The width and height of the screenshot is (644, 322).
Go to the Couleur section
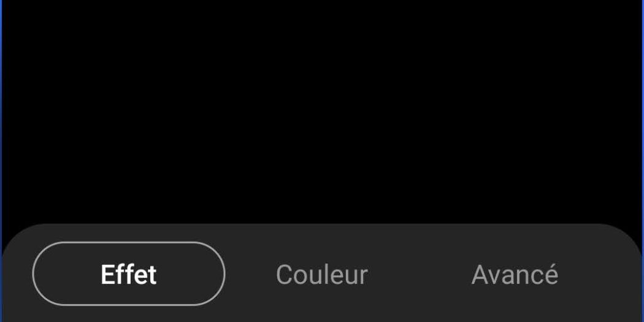[x=321, y=274]
